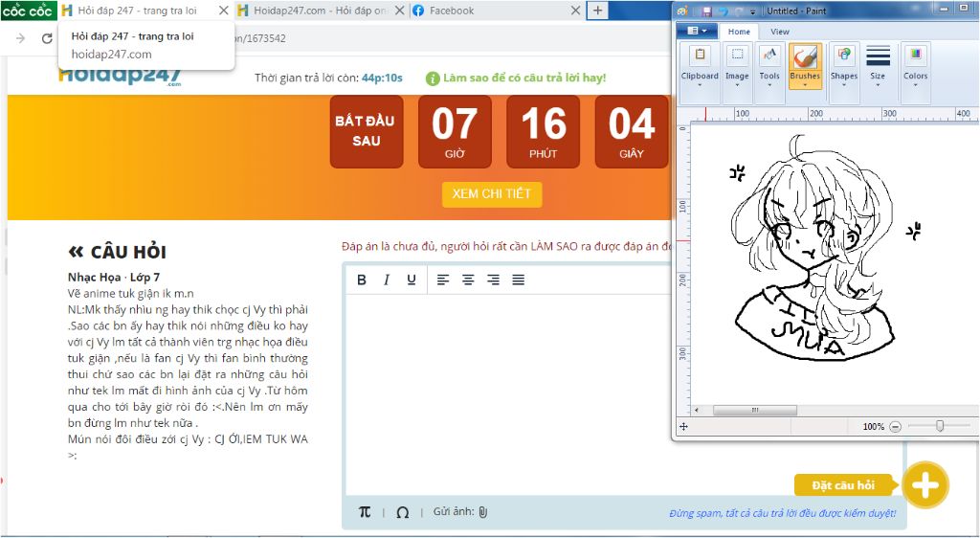980x538 pixels.
Task: Click the 04 GIÂY countdown tile
Action: point(632,132)
